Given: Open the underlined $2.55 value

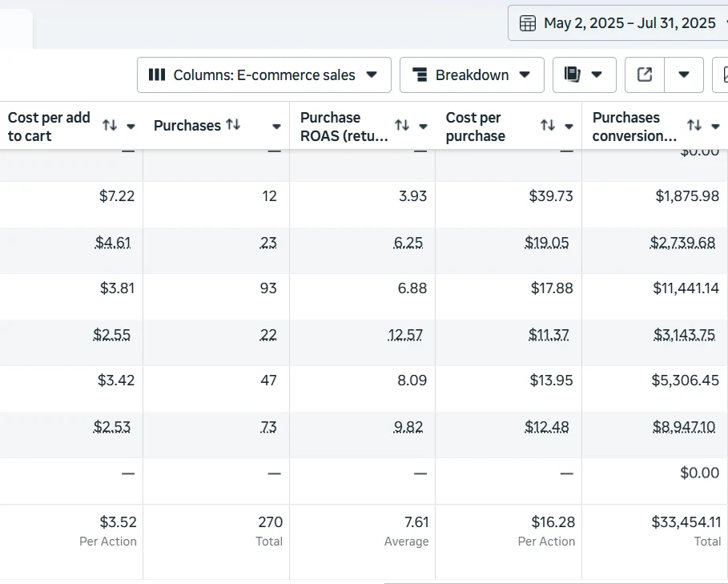Looking at the screenshot, I should (x=112, y=335).
